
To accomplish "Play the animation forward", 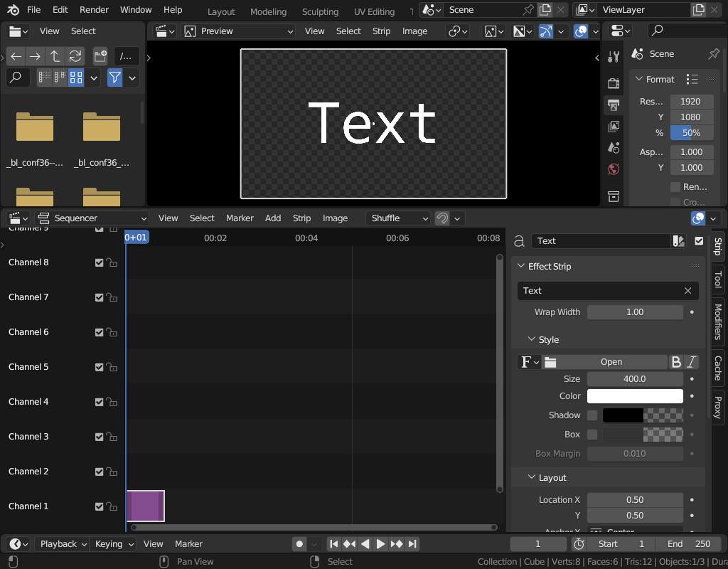I will click(380, 544).
